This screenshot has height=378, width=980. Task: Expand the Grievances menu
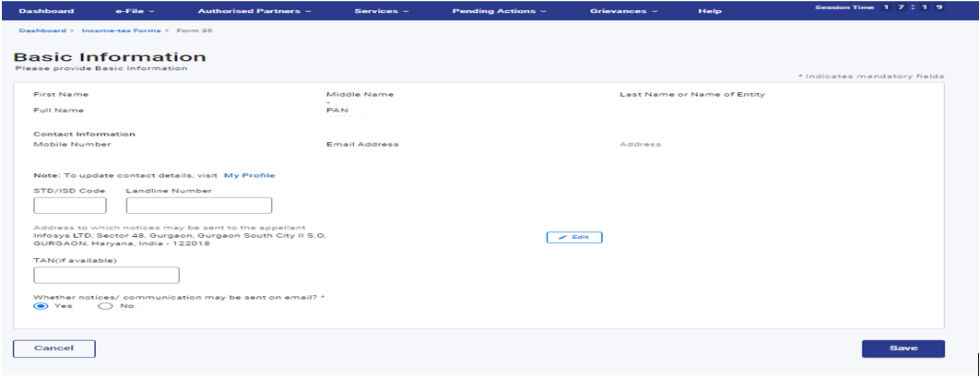[623, 11]
